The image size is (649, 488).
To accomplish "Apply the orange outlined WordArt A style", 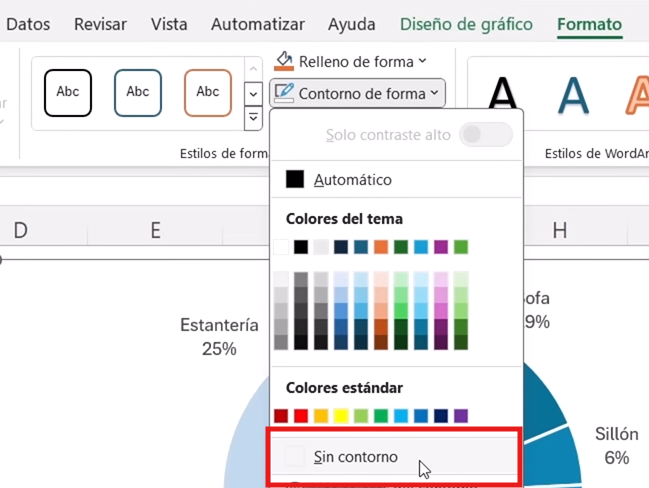I will pos(637,94).
